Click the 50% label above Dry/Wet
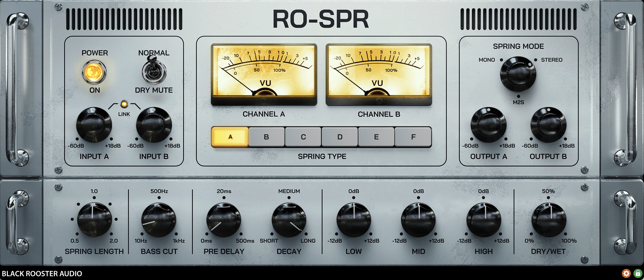The image size is (644, 280). point(548,191)
